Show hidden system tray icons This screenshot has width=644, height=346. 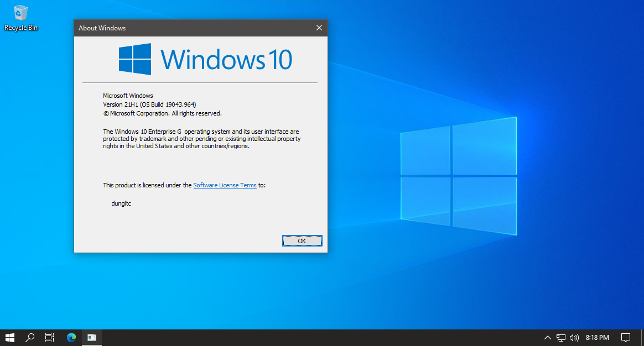point(548,337)
